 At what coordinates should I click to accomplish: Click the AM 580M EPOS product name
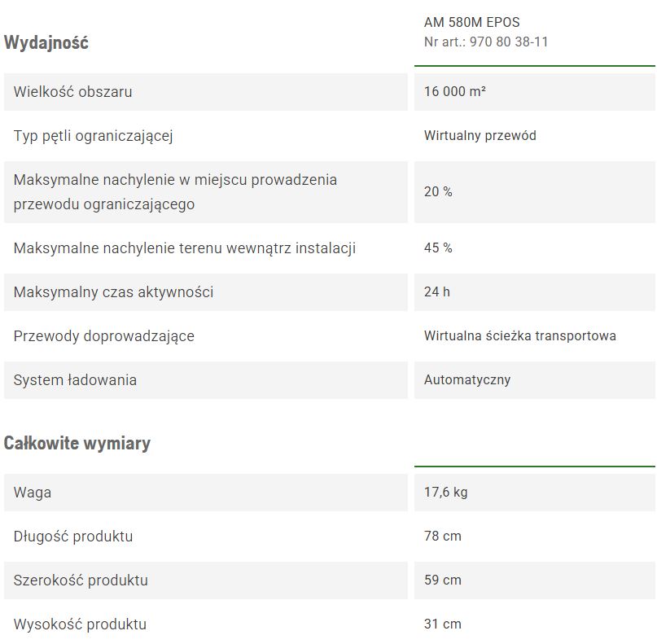[471, 22]
